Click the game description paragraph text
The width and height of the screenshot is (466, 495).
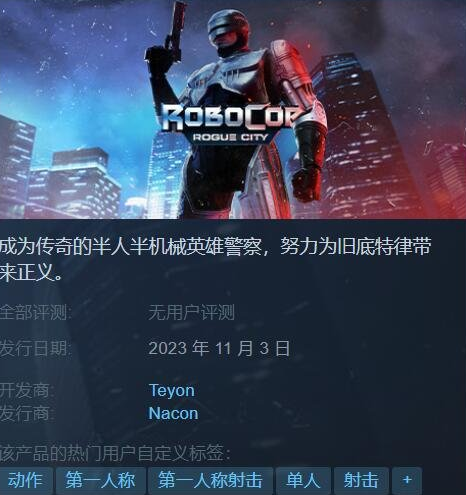215,259
